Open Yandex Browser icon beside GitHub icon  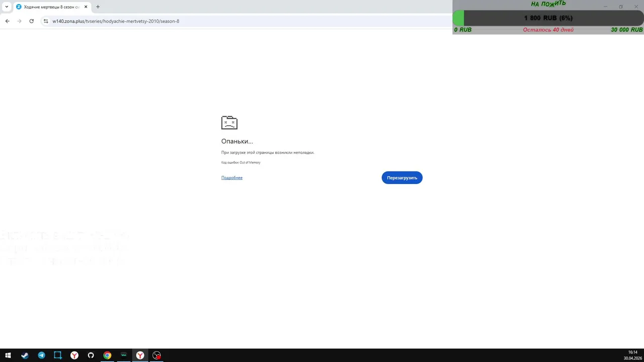pyautogui.click(x=74, y=355)
